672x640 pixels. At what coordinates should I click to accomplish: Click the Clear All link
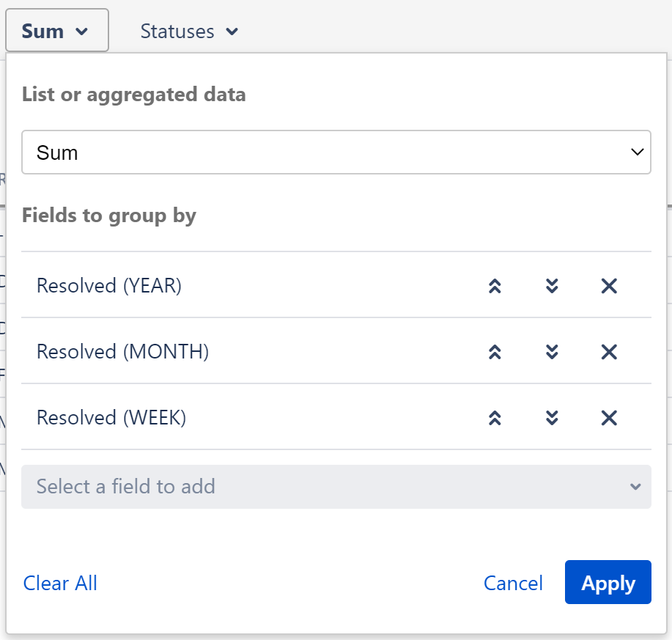tap(60, 583)
